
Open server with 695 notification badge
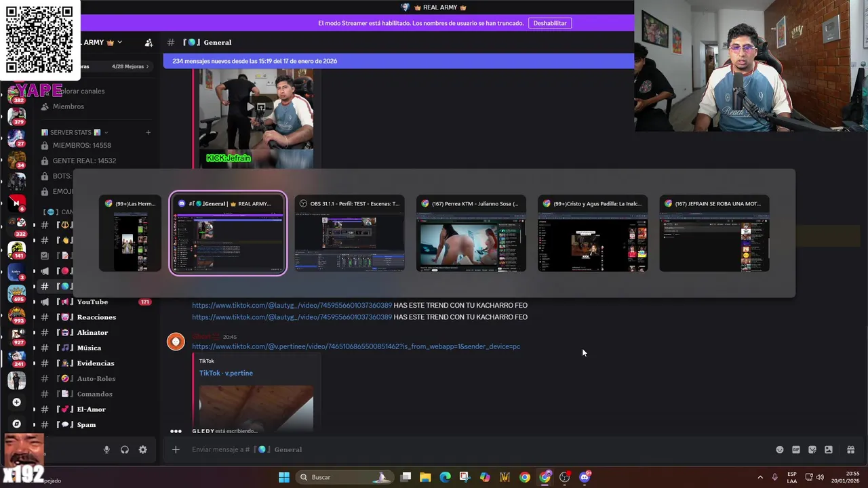pos(16,293)
